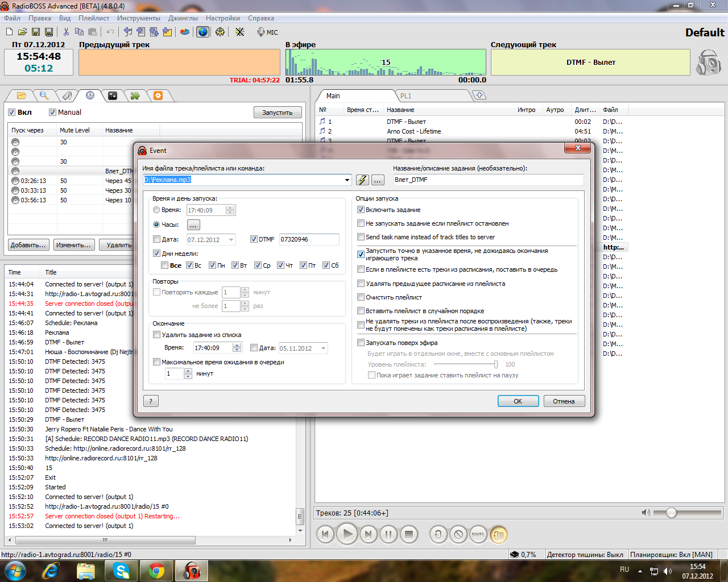Open the track file name dropdown
Screen dimensions: 728x582
347,180
